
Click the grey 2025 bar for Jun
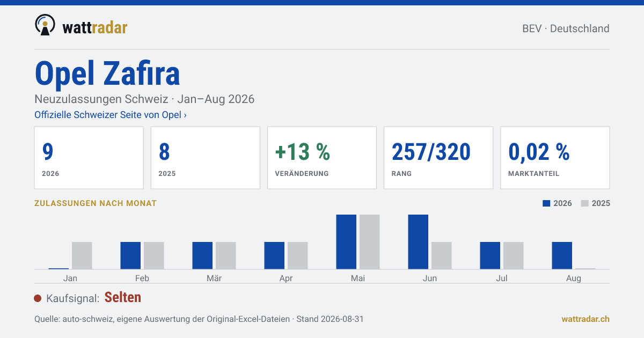(442, 255)
